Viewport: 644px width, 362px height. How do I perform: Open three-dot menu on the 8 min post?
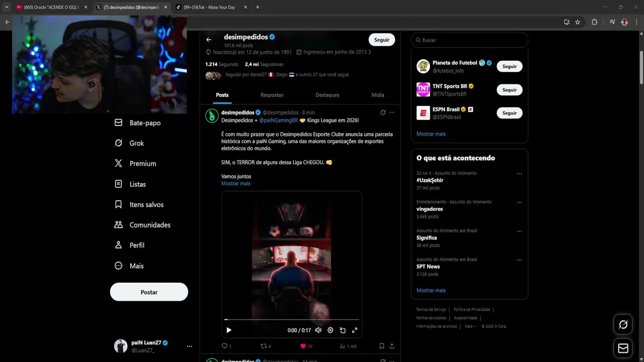[392, 112]
